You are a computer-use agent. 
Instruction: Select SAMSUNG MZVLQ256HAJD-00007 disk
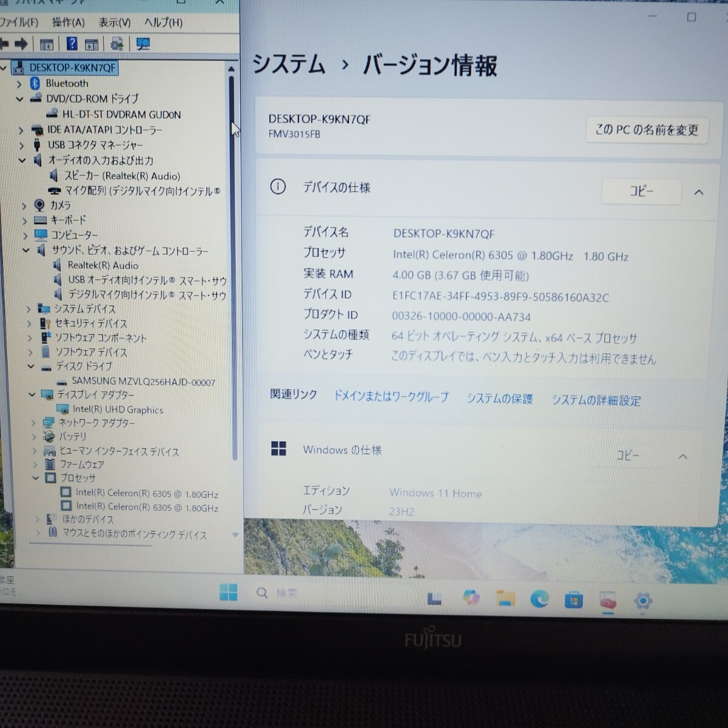tap(143, 382)
